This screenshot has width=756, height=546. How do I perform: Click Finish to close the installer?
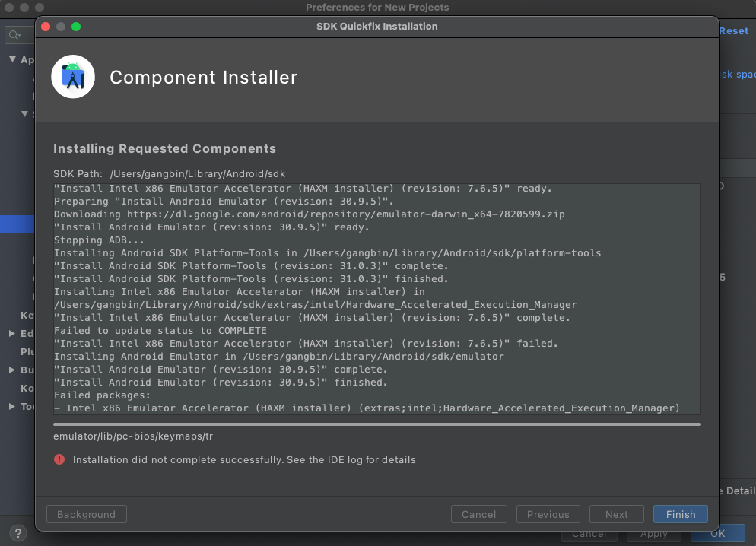click(680, 514)
